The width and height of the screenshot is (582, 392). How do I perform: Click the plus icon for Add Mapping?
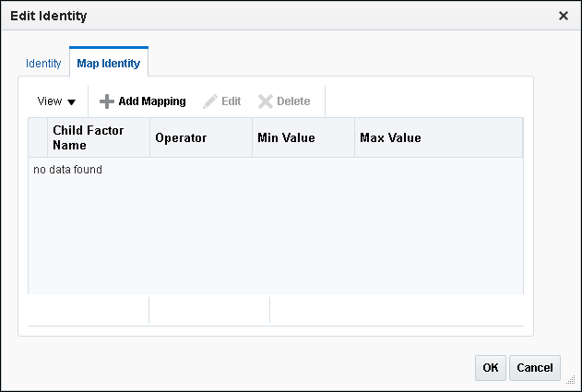point(107,101)
